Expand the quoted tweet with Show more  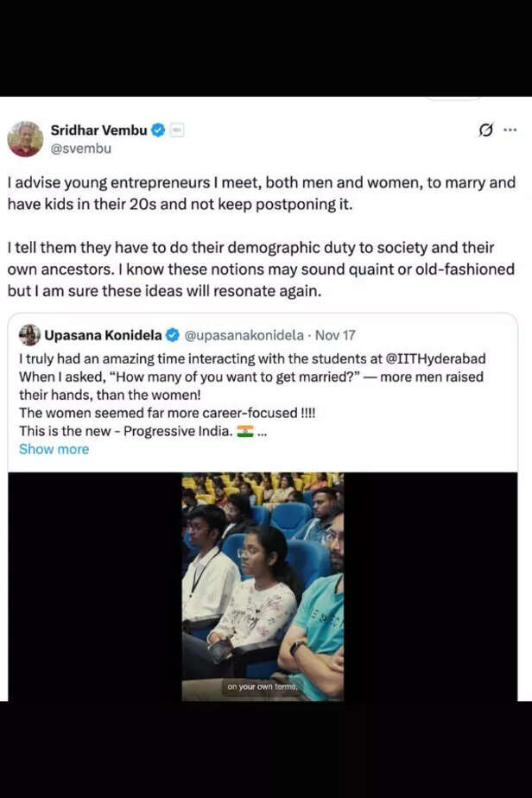[x=54, y=448]
